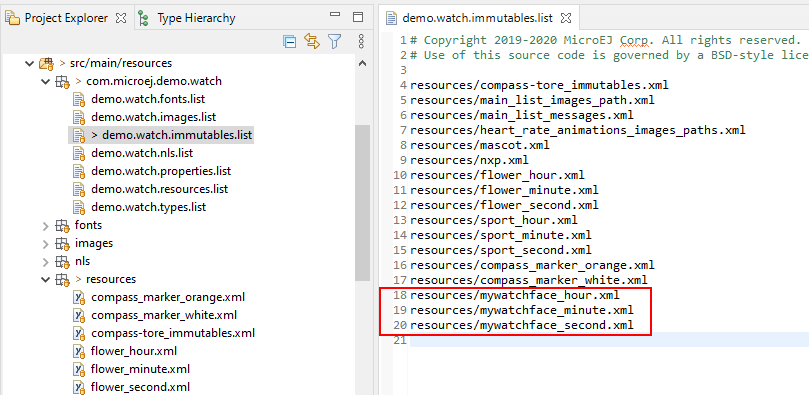Select flower_minute.xml in the tree
Viewport: 809px width, 395px height.
tap(140, 369)
